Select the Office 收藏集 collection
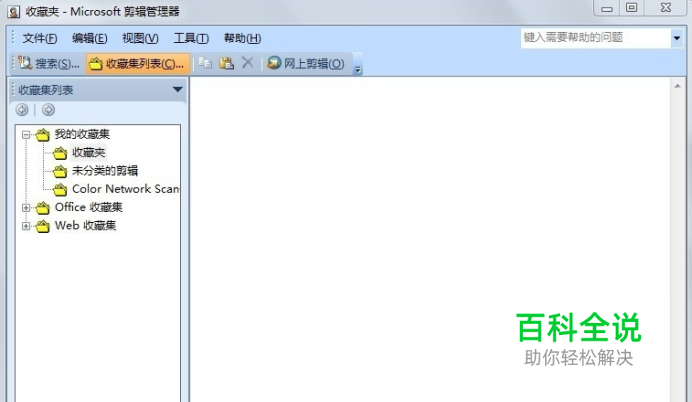Viewport: 692px width, 402px height. [88, 207]
